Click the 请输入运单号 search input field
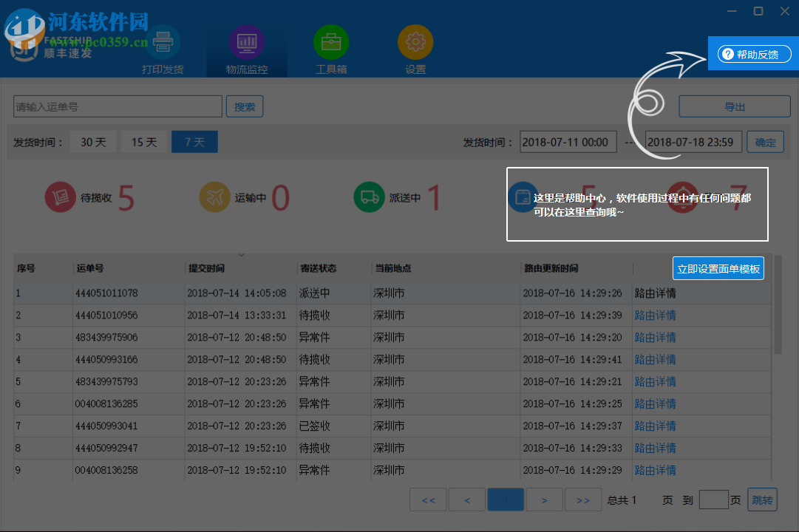 [117, 106]
